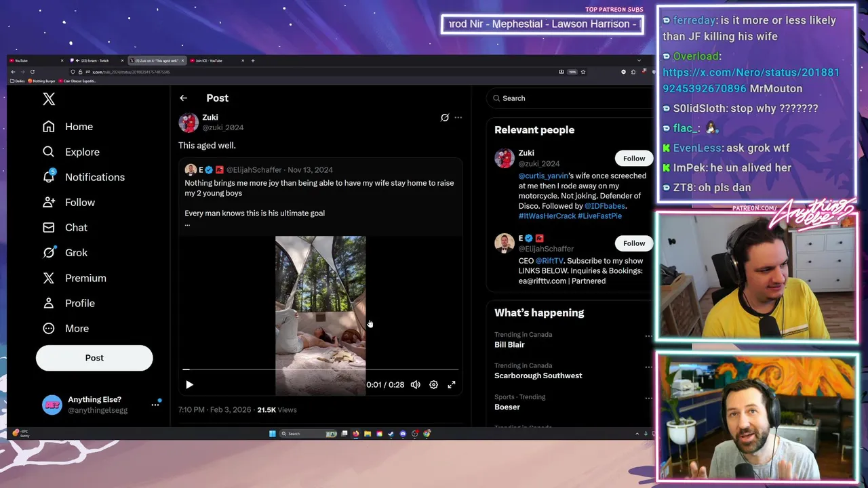Image resolution: width=868 pixels, height=488 pixels.
Task: Play the embedded video
Action: click(x=189, y=385)
